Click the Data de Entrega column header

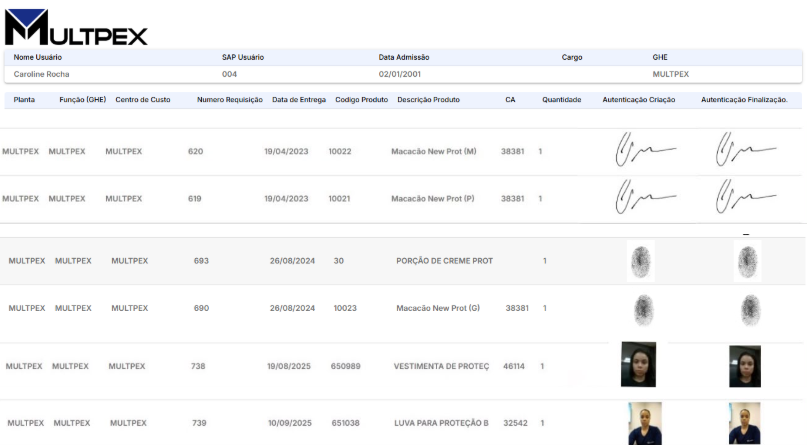[299, 100]
